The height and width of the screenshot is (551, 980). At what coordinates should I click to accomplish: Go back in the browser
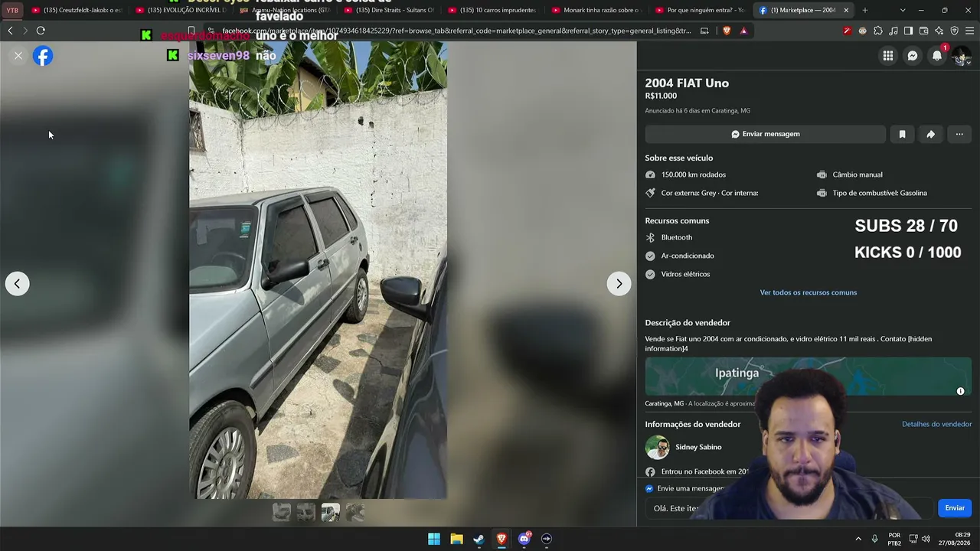10,31
